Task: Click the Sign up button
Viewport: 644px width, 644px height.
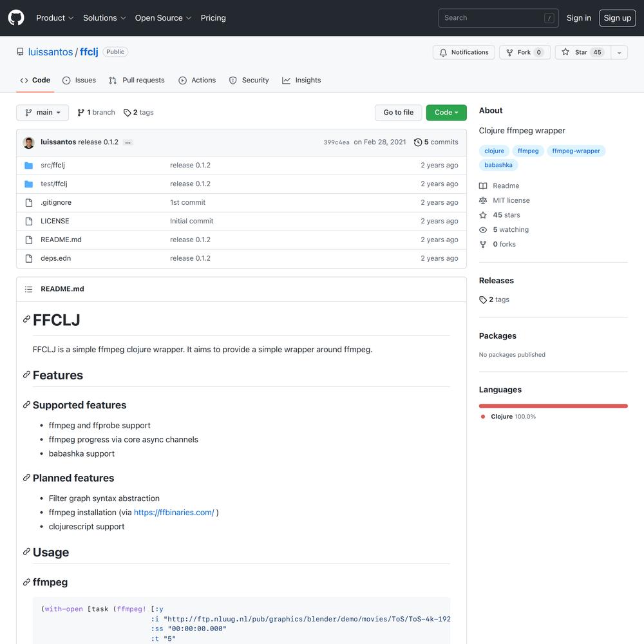Action: [618, 17]
